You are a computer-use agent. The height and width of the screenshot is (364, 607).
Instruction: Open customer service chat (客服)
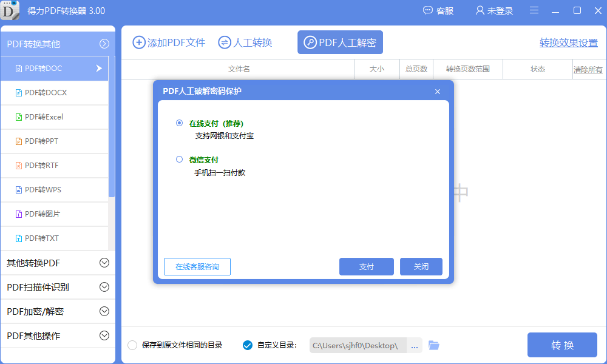tap(438, 11)
